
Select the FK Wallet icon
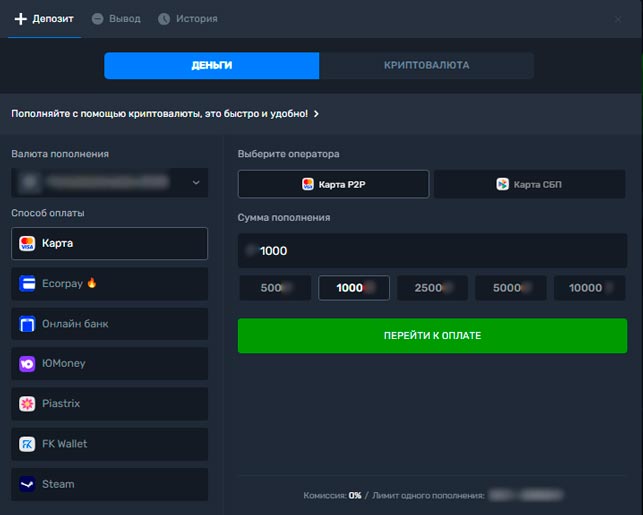[x=27, y=444]
